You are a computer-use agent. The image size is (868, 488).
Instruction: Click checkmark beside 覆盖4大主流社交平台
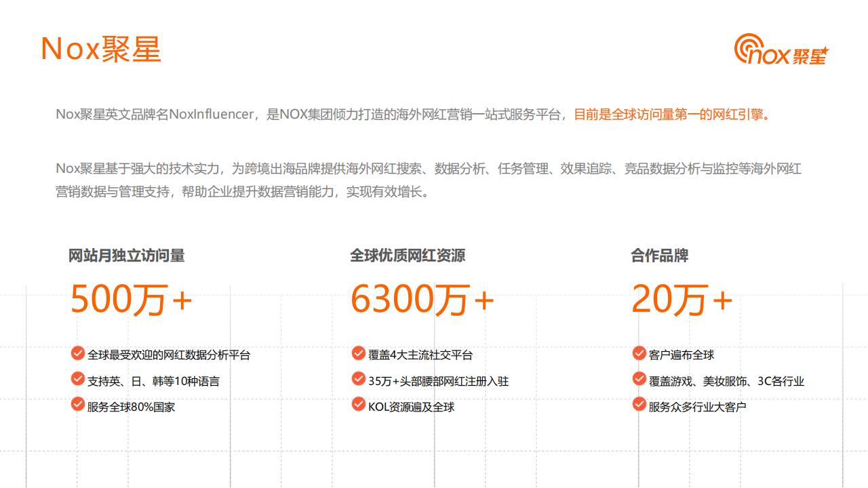(x=357, y=354)
